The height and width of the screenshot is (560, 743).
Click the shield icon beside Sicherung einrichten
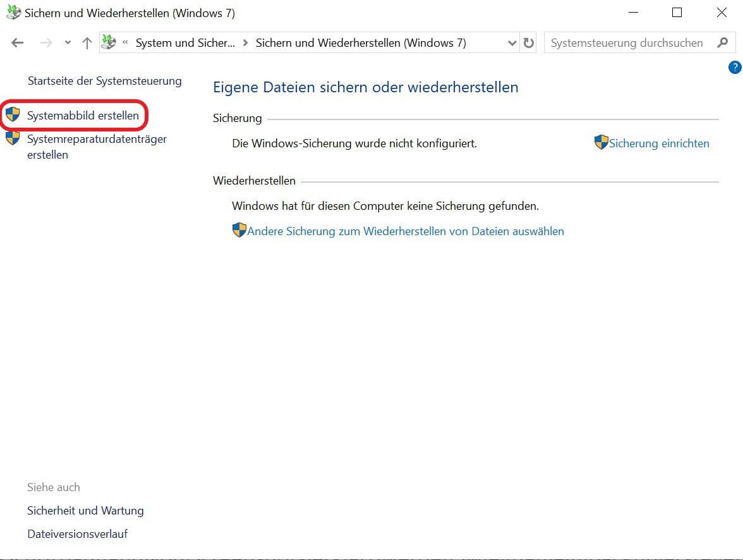click(x=601, y=142)
